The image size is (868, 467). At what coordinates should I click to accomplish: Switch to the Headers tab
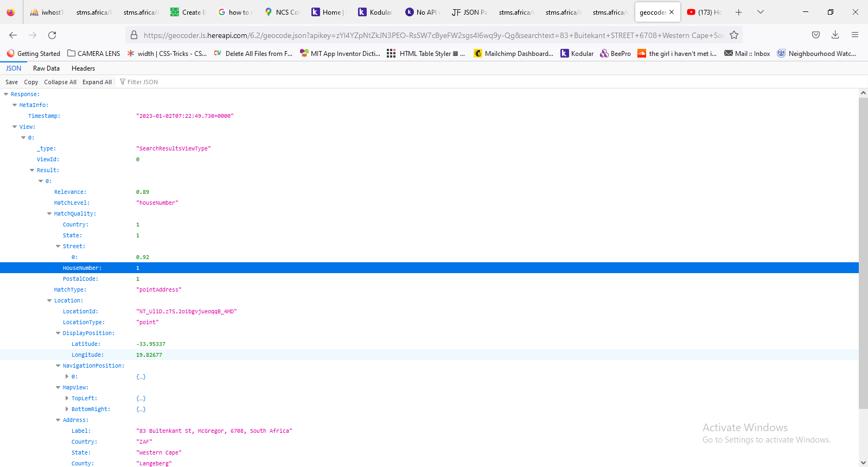83,68
